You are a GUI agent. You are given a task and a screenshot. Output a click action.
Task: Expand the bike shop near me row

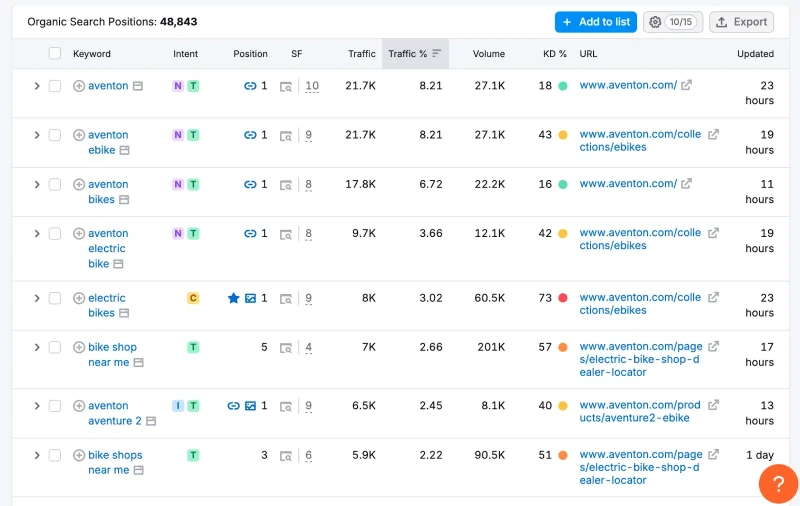tap(37, 347)
